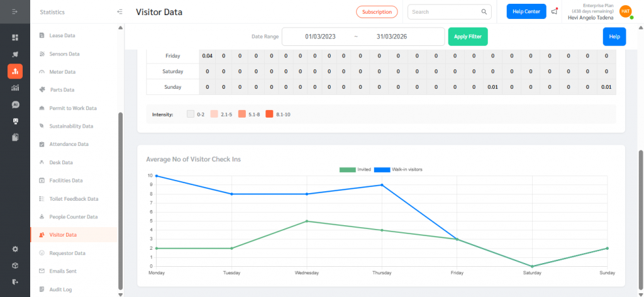644x297 pixels.
Task: Click the logout icon at bottom of rail
Action: (x=15, y=282)
